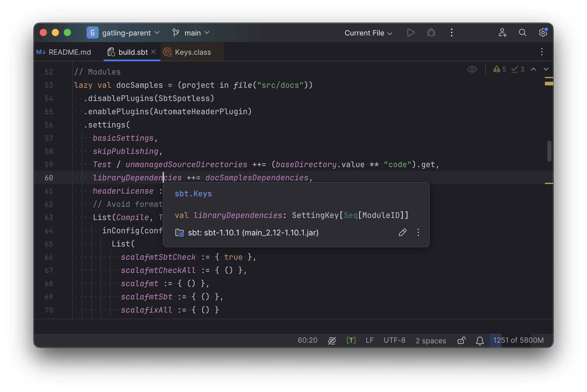The width and height of the screenshot is (587, 392).
Task: Open the notifications bell
Action: [479, 341]
